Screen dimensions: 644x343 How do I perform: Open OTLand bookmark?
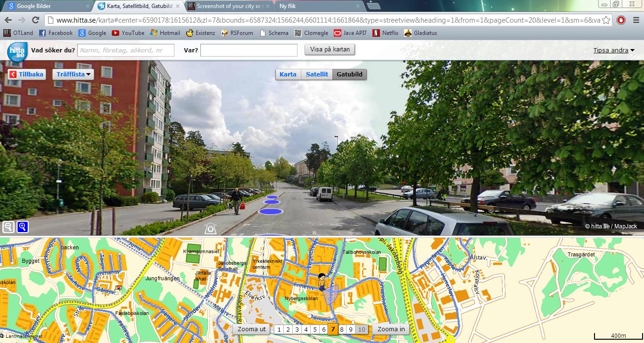tap(19, 33)
